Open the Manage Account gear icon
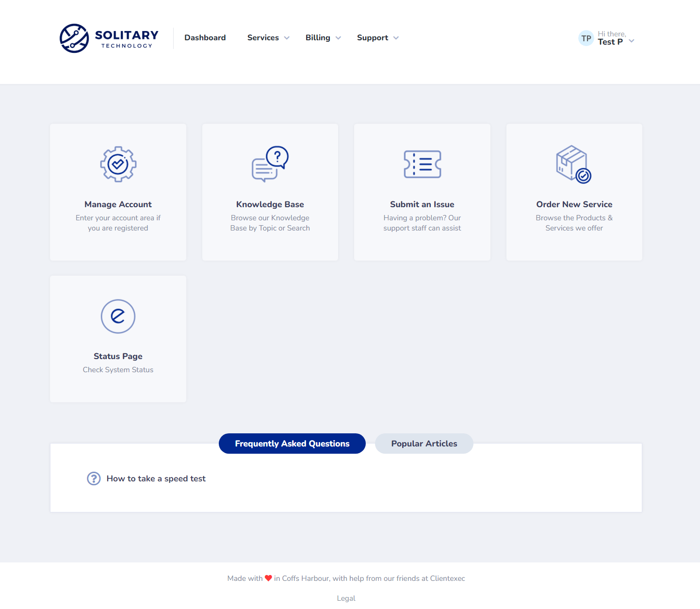Viewport: 700px width, 609px height. [118, 164]
